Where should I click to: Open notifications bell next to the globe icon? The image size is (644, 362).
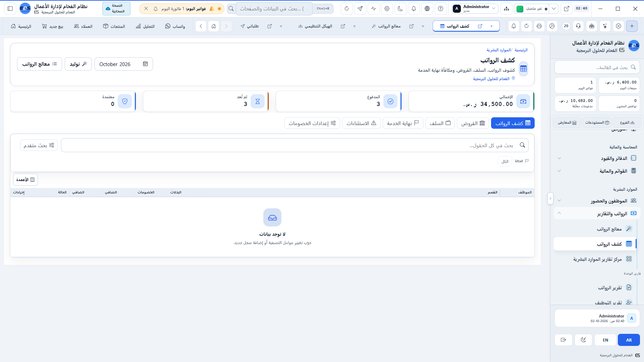click(414, 9)
